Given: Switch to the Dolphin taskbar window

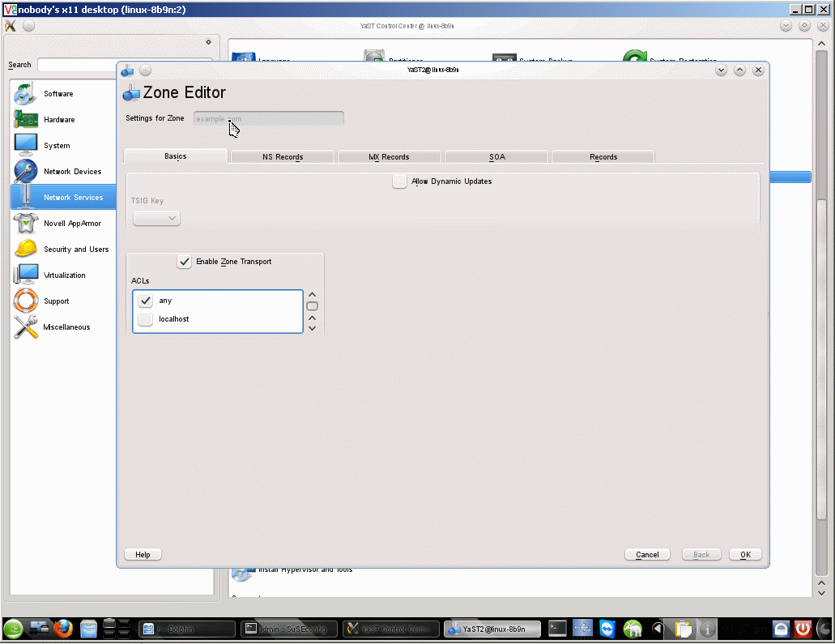Looking at the screenshot, I should (x=187, y=629).
